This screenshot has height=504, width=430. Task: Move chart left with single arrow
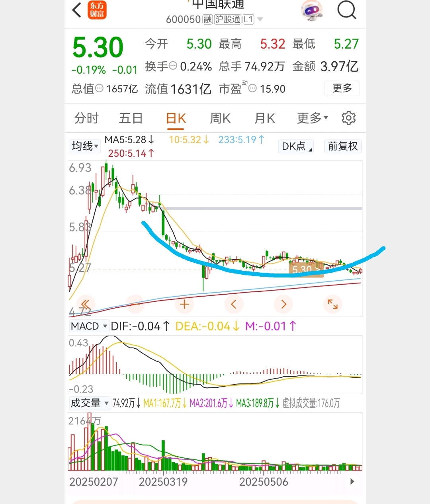coord(234,305)
